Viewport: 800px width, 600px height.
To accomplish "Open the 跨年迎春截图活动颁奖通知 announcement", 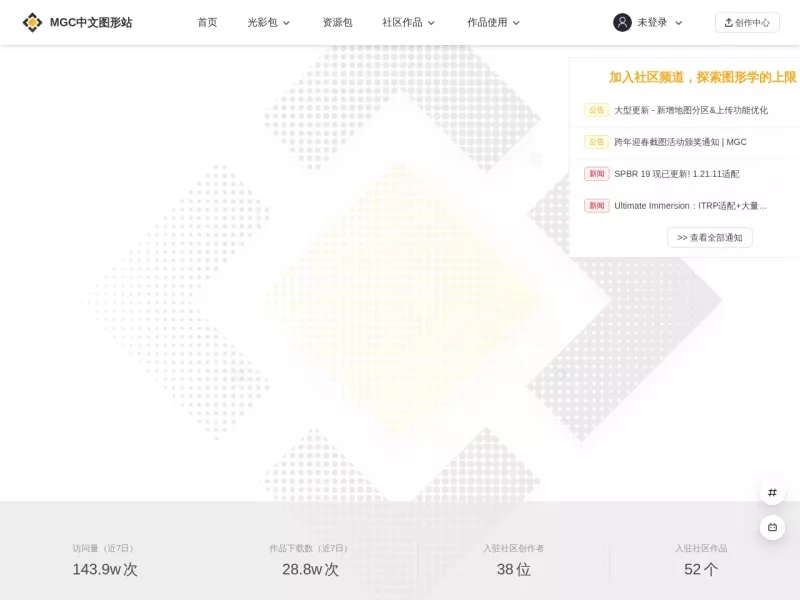I will click(x=680, y=142).
